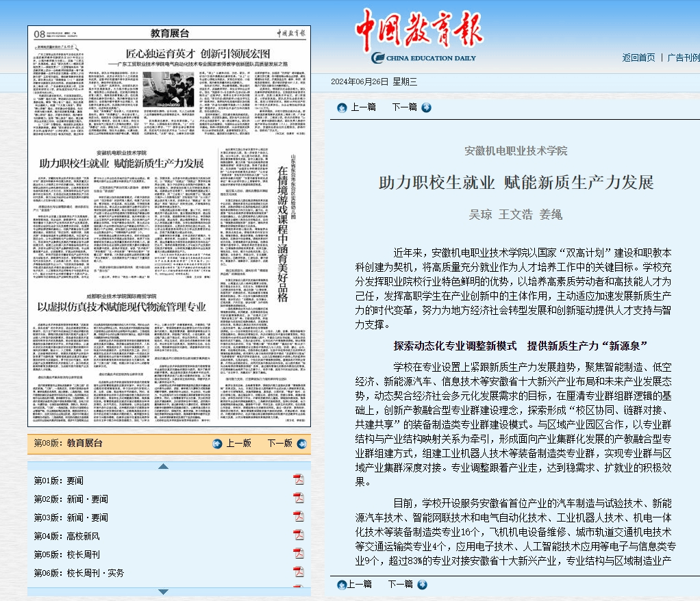
Task: Click the 上一版 text link
Action: (x=239, y=443)
